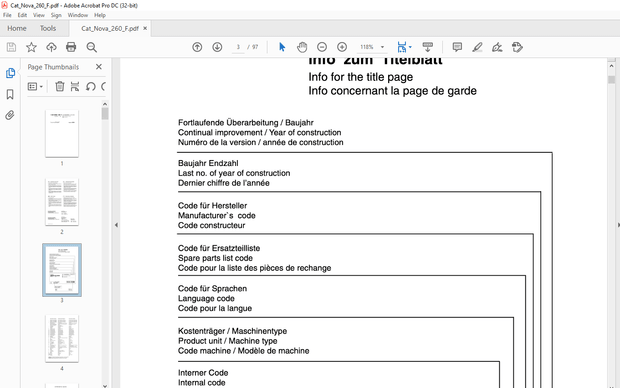
Task: Select page 4 thumbnail
Action: pyautogui.click(x=62, y=339)
